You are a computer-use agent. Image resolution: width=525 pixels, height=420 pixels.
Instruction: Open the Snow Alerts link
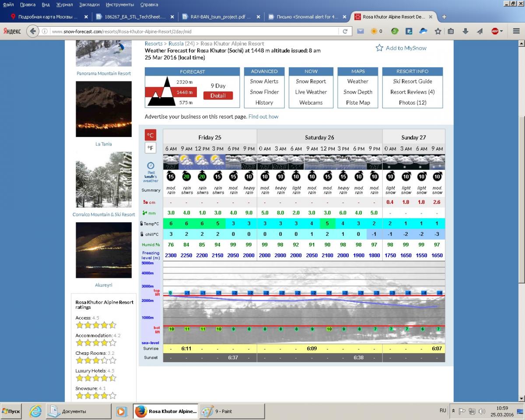(264, 81)
